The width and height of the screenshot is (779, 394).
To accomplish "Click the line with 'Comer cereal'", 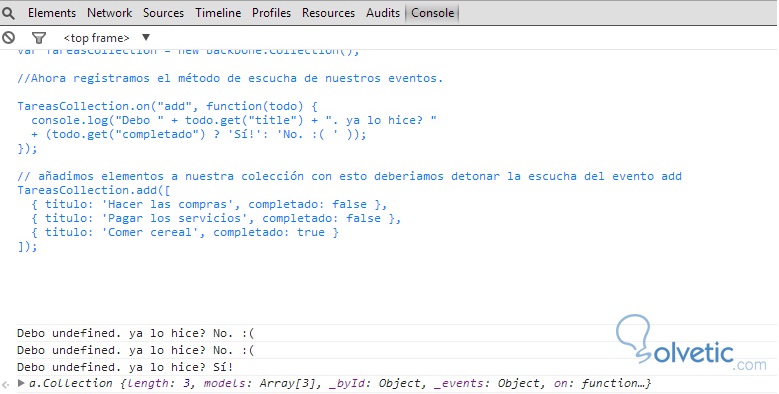I will [x=184, y=232].
